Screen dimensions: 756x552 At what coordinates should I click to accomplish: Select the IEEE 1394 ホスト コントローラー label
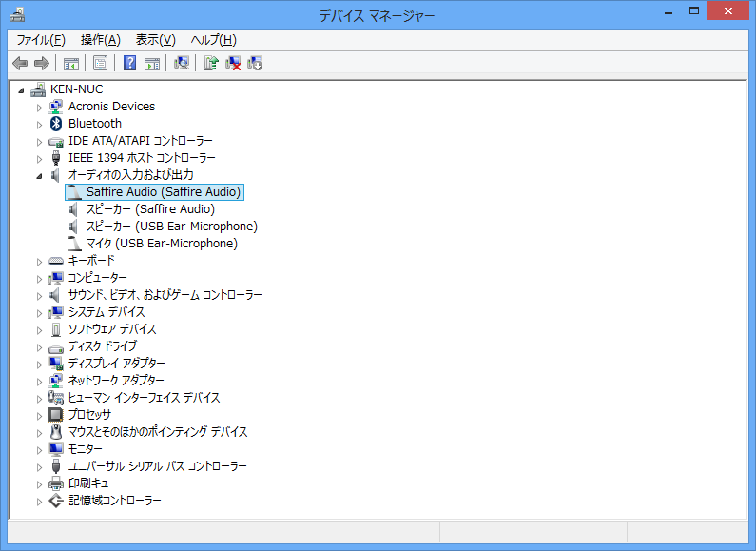142,158
